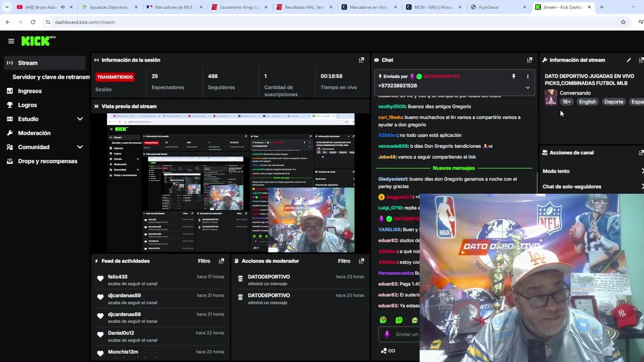The image size is (644, 362).
Task: Select the first emote above the chat input
Action: click(x=383, y=320)
